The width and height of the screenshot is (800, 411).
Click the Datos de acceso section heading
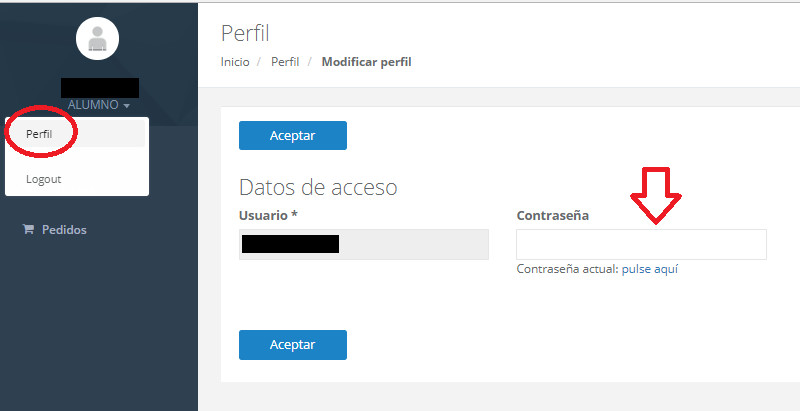pyautogui.click(x=318, y=187)
